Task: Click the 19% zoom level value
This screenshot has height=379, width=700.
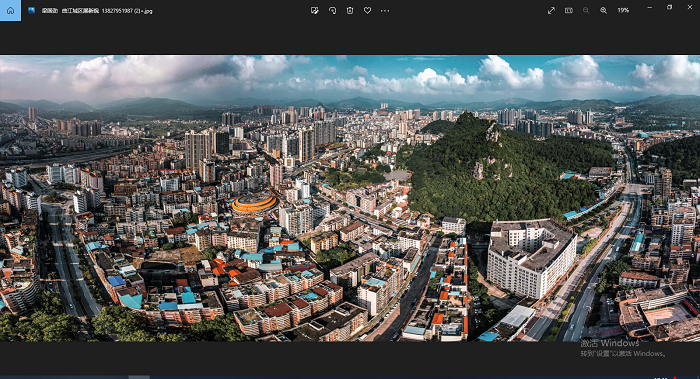Action: pyautogui.click(x=623, y=10)
